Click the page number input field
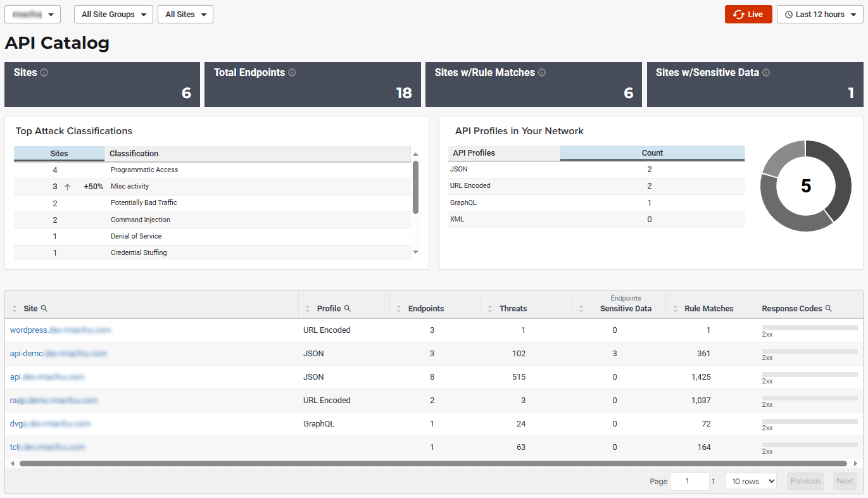868x498 pixels. click(x=689, y=481)
